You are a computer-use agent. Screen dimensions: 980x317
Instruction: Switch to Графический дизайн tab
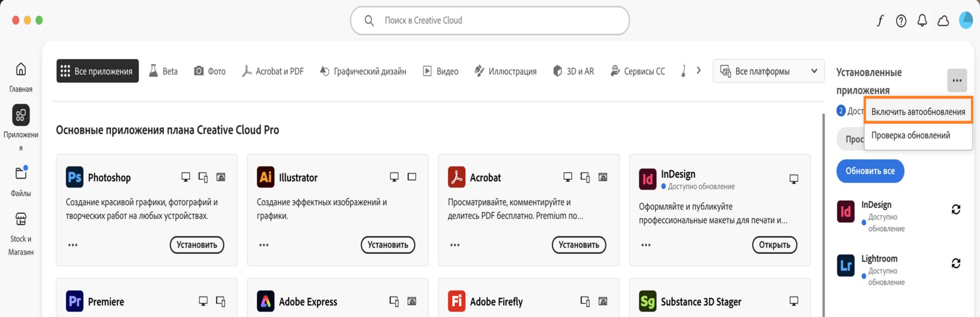click(363, 71)
